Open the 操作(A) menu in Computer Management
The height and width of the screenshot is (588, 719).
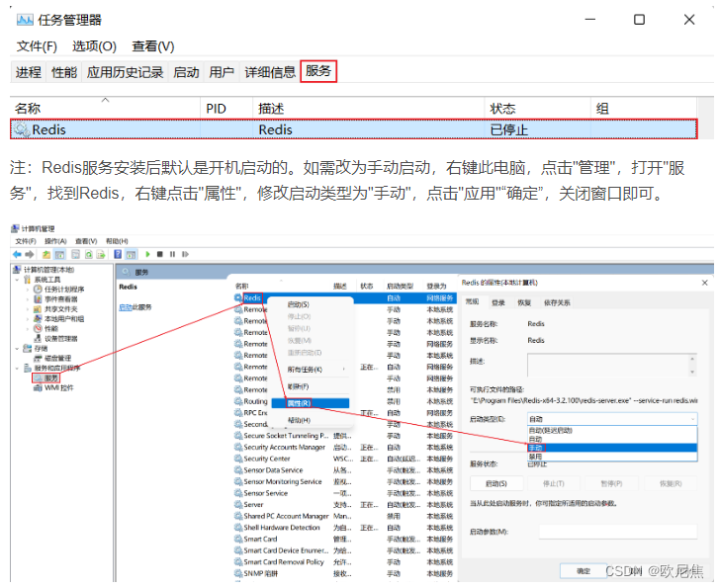(x=55, y=241)
